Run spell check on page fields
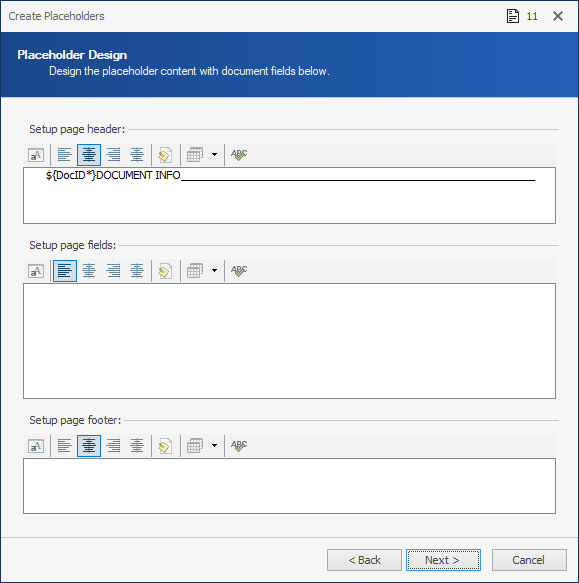 click(x=239, y=271)
